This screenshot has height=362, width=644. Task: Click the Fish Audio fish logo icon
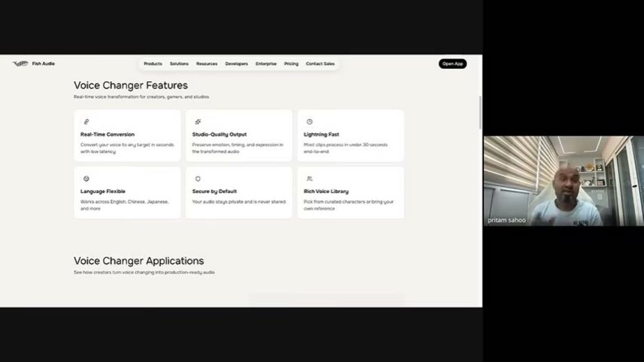[x=20, y=63]
